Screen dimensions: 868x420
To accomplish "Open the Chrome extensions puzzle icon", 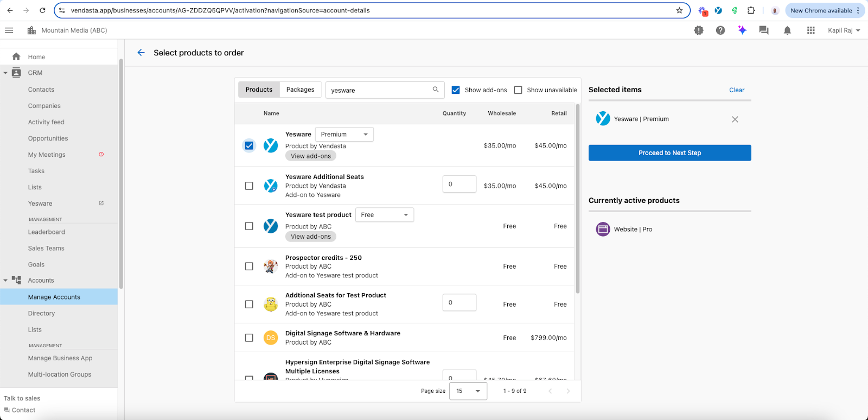I will tap(751, 10).
